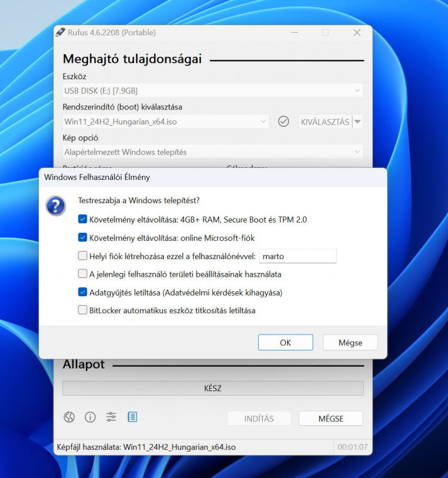Click the ISO checksum checkmark icon
Viewport: 448px width, 478px height.
pos(283,121)
